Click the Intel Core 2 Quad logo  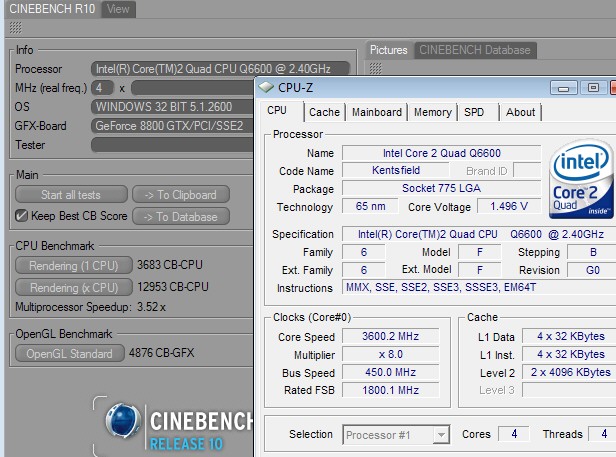pyautogui.click(x=581, y=179)
